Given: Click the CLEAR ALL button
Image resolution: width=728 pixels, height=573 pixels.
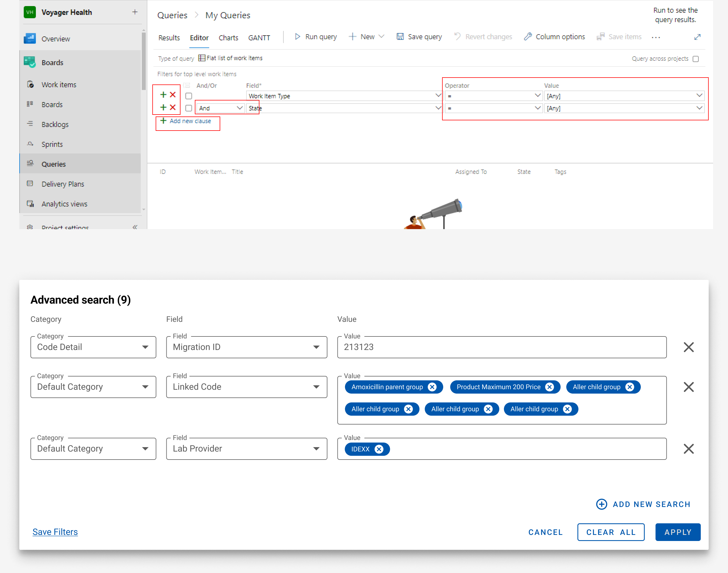Looking at the screenshot, I should [x=611, y=532].
